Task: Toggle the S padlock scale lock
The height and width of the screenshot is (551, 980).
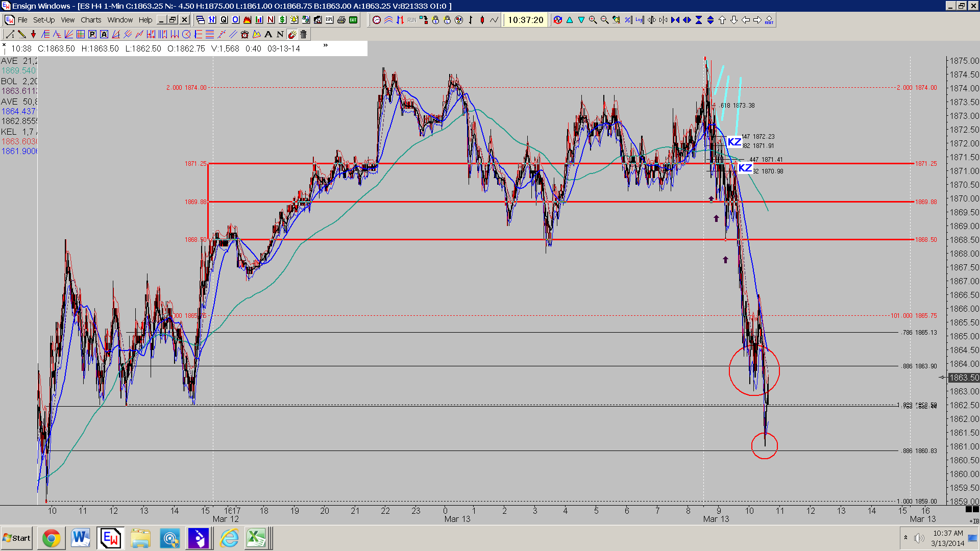Action: coord(435,20)
